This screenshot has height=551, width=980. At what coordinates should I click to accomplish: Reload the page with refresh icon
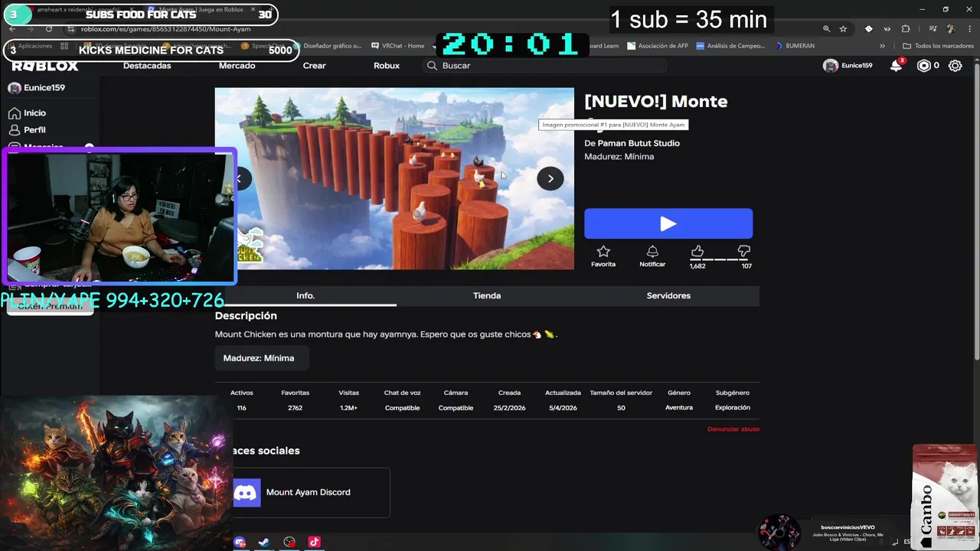coord(49,29)
